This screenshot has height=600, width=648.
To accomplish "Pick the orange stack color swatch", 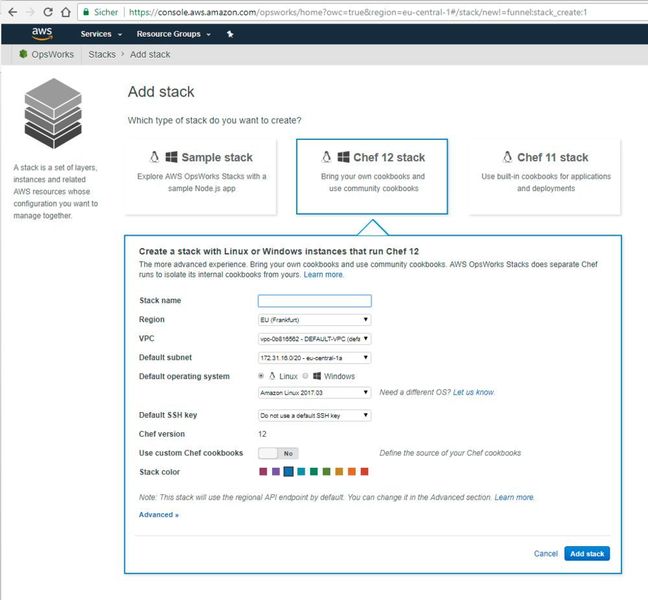I will [x=352, y=471].
